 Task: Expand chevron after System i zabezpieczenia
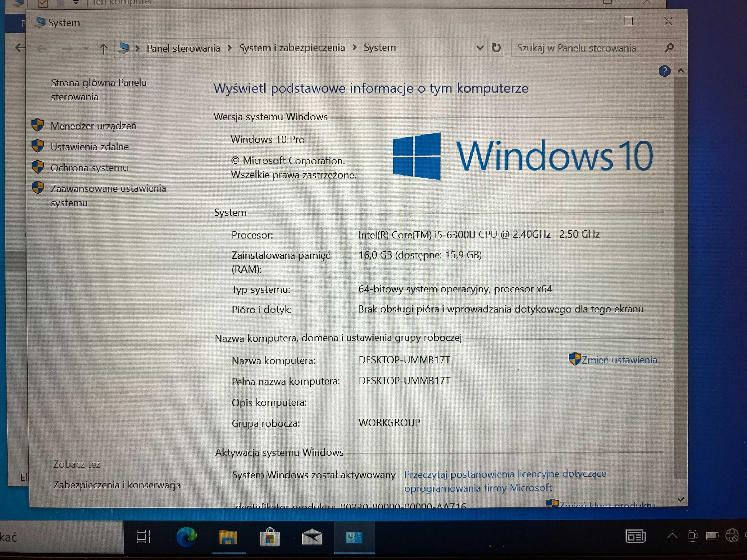(x=354, y=48)
